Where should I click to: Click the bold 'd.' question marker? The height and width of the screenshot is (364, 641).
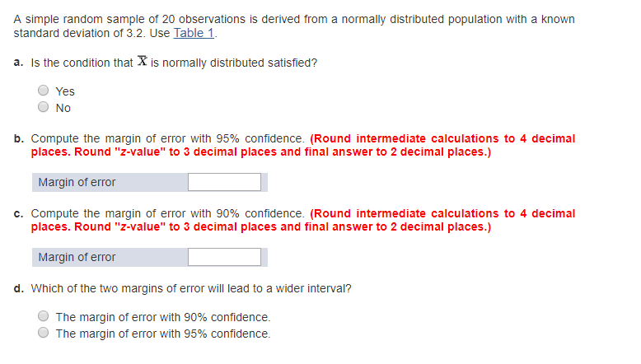pos(19,288)
